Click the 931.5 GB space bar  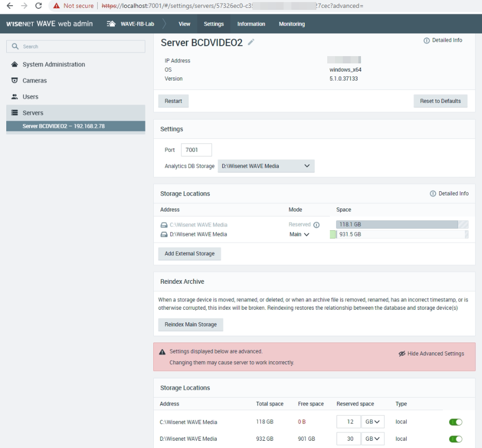pyautogui.click(x=402, y=234)
